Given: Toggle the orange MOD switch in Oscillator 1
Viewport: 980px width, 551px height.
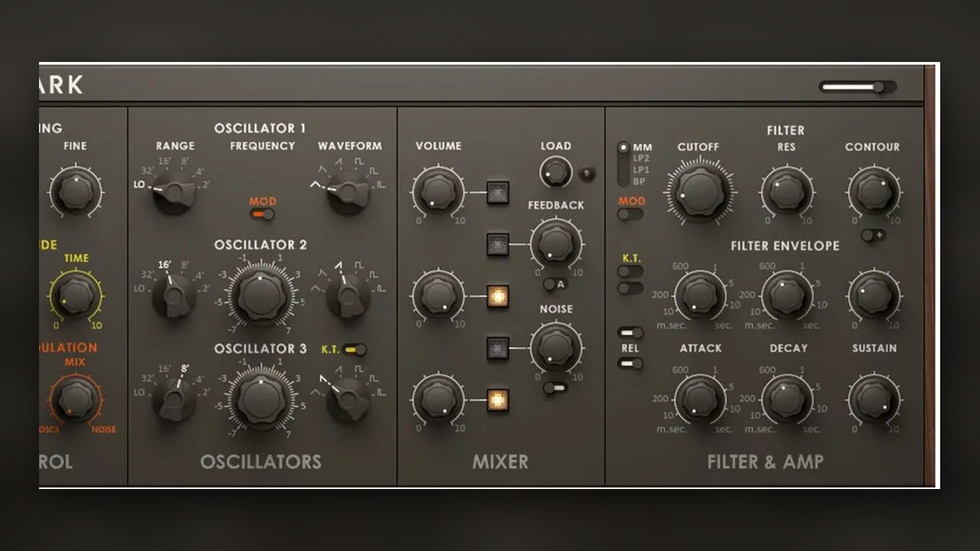Looking at the screenshot, I should [263, 214].
